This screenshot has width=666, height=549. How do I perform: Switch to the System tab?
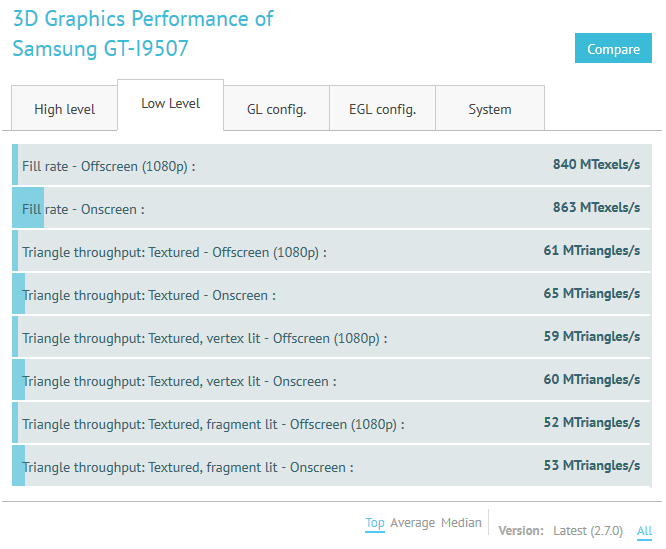tap(490, 109)
